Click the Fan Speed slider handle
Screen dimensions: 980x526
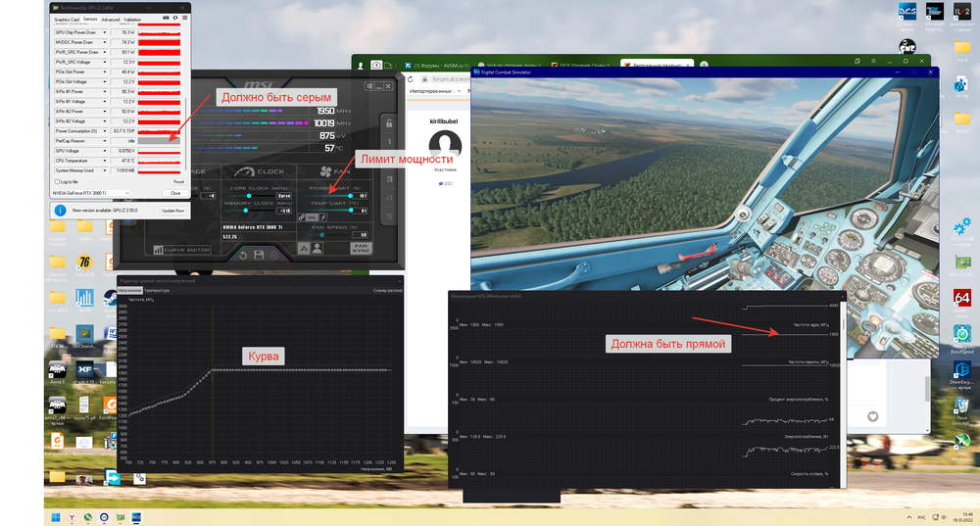[x=321, y=235]
